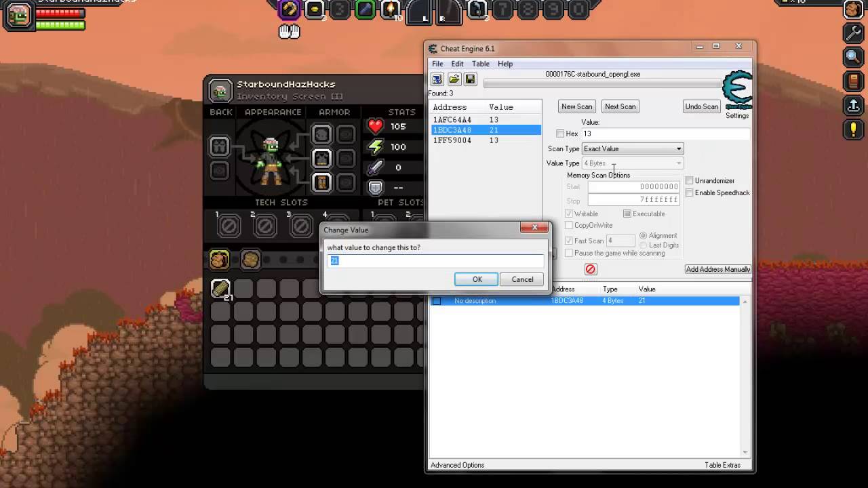This screenshot has width=868, height=488.
Task: Click the Next Scan button
Action: coord(620,106)
